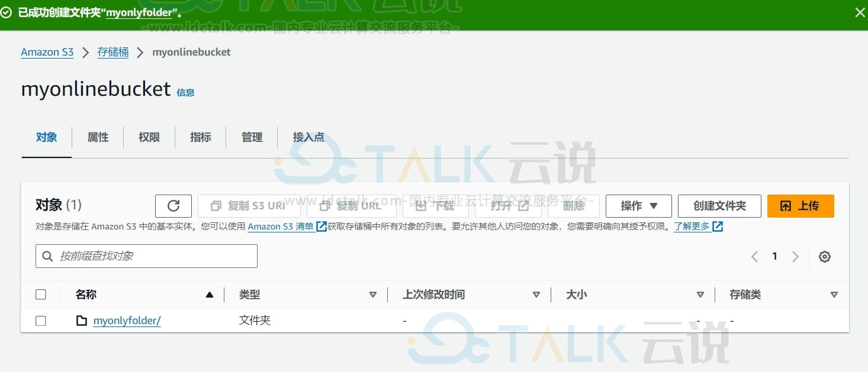Click the 下载 button
The image size is (868, 372).
coord(435,206)
